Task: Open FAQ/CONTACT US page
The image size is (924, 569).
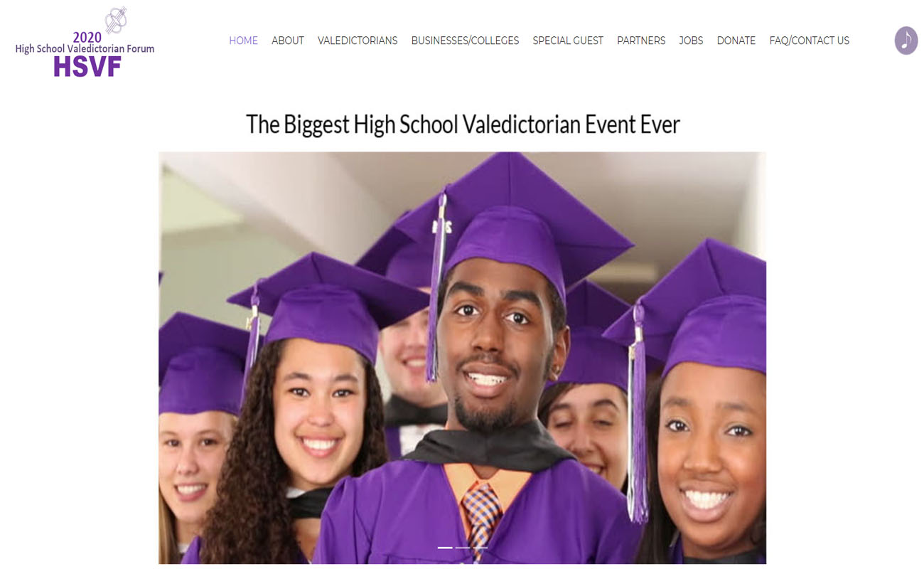Action: 809,41
